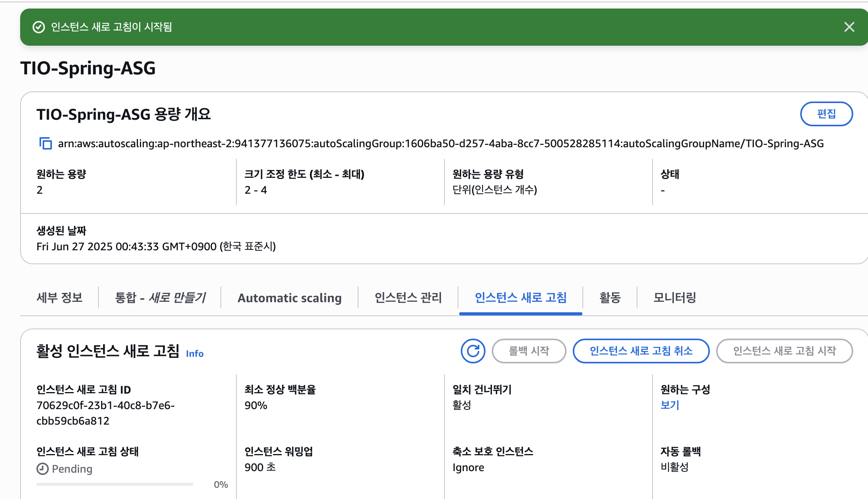
Task: Click the 인스턴스 새로 고침 시작 button
Action: coord(784,351)
